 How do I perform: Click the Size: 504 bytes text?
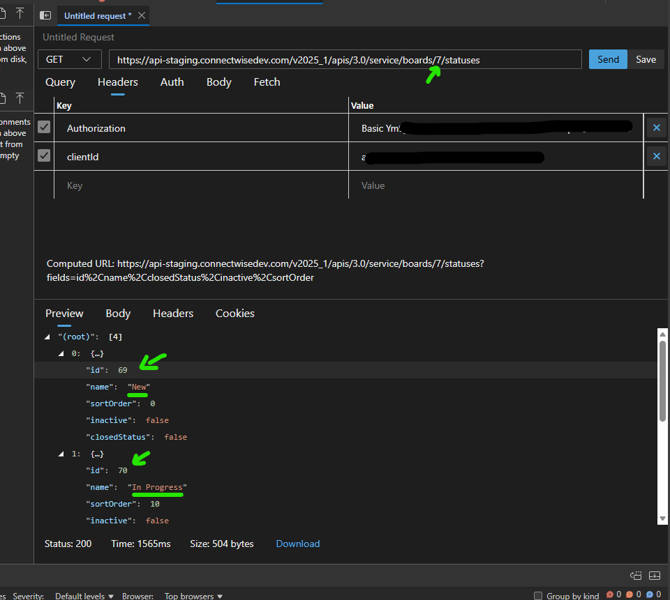[222, 544]
